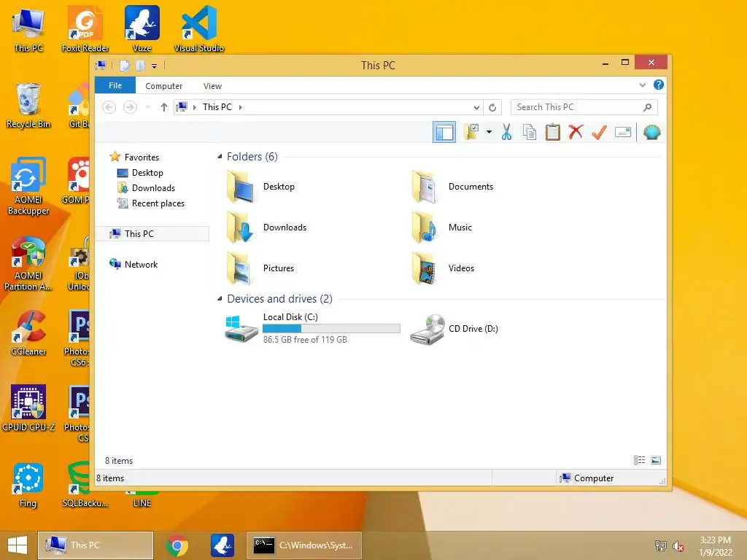The width and height of the screenshot is (747, 560).
Task: Expand the ribbon with the chevron
Action: (642, 85)
